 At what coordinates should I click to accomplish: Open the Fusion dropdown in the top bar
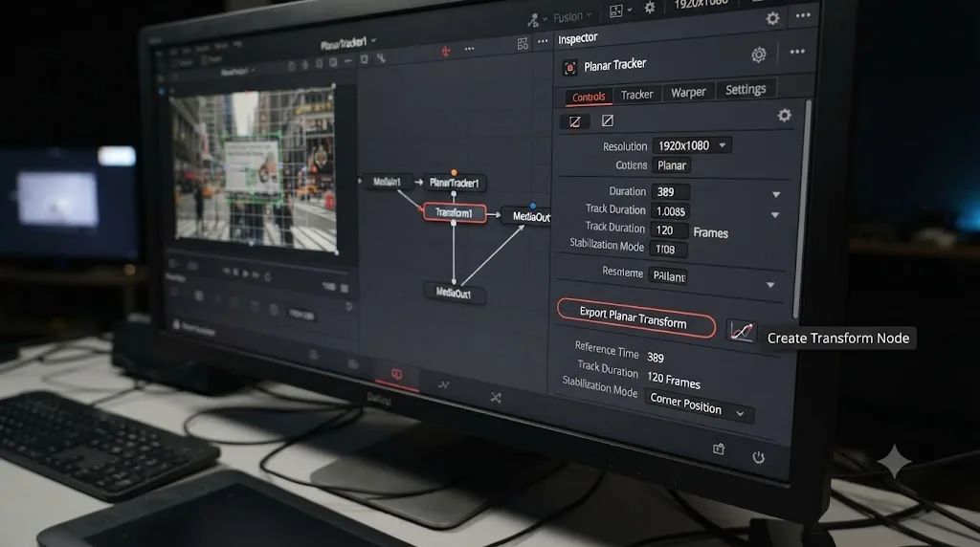pyautogui.click(x=572, y=17)
